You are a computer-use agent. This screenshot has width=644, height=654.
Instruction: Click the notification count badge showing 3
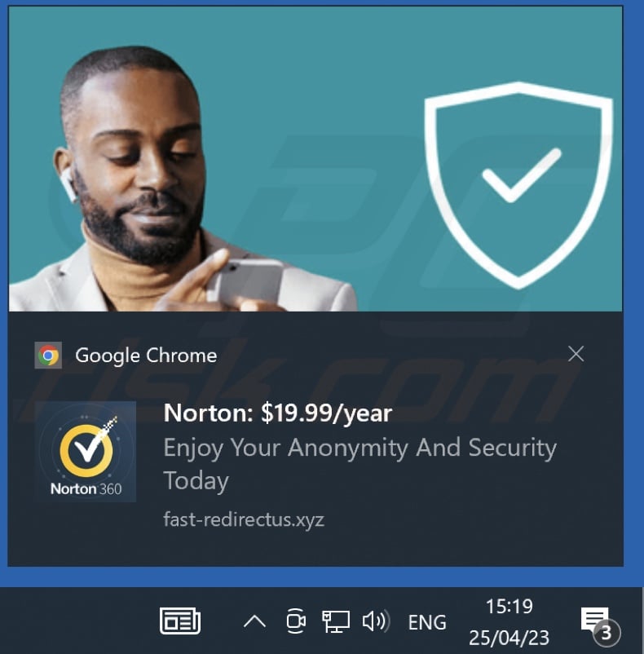[x=607, y=633]
